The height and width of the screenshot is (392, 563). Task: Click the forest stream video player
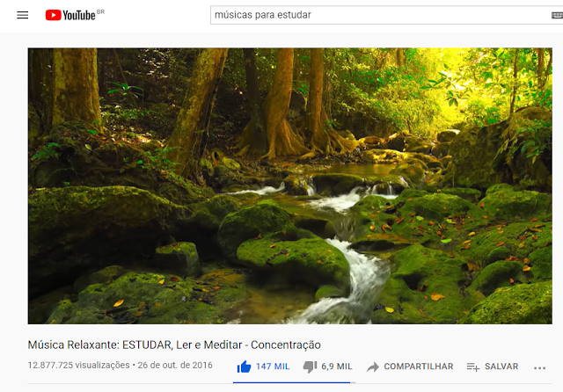(x=289, y=185)
